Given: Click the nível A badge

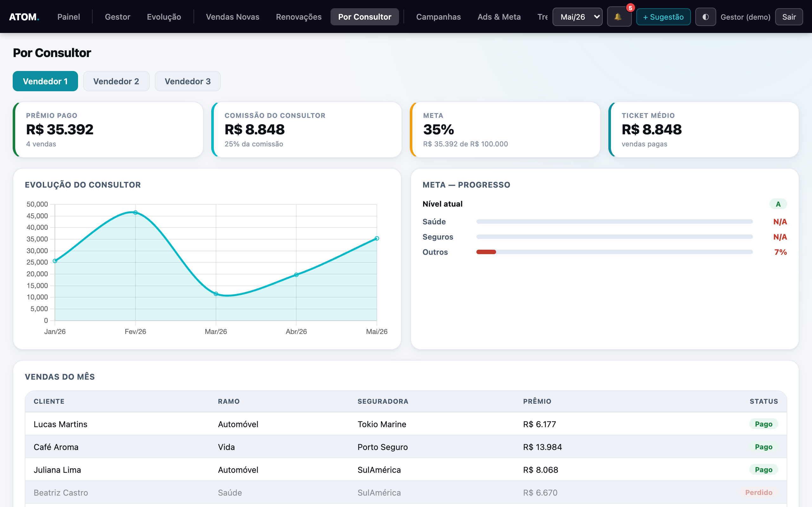Looking at the screenshot, I should [778, 204].
